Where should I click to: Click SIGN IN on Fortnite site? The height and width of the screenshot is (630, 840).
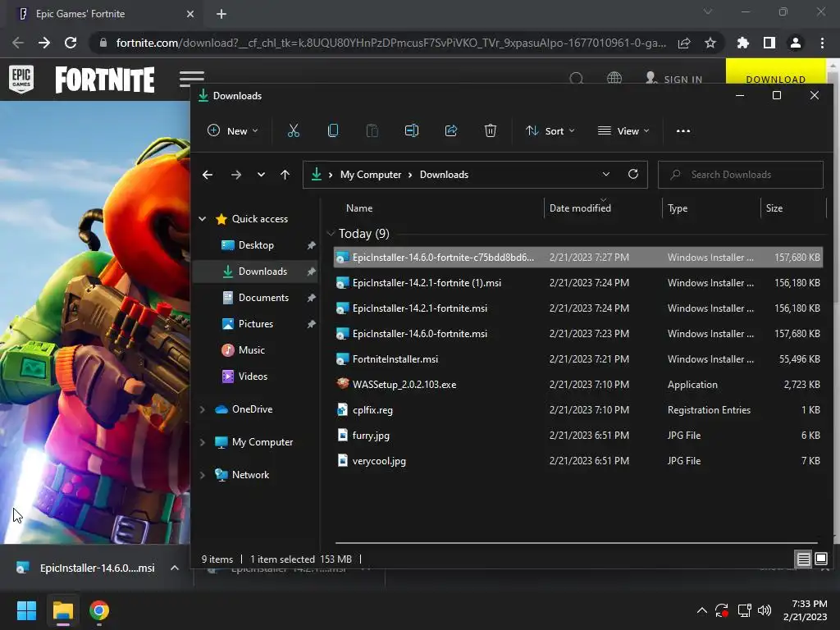tap(674, 80)
